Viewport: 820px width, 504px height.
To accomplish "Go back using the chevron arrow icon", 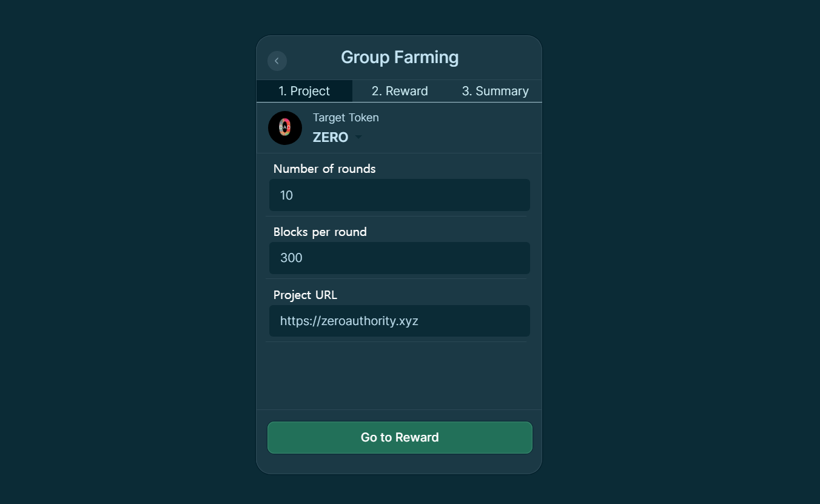I will tap(277, 61).
